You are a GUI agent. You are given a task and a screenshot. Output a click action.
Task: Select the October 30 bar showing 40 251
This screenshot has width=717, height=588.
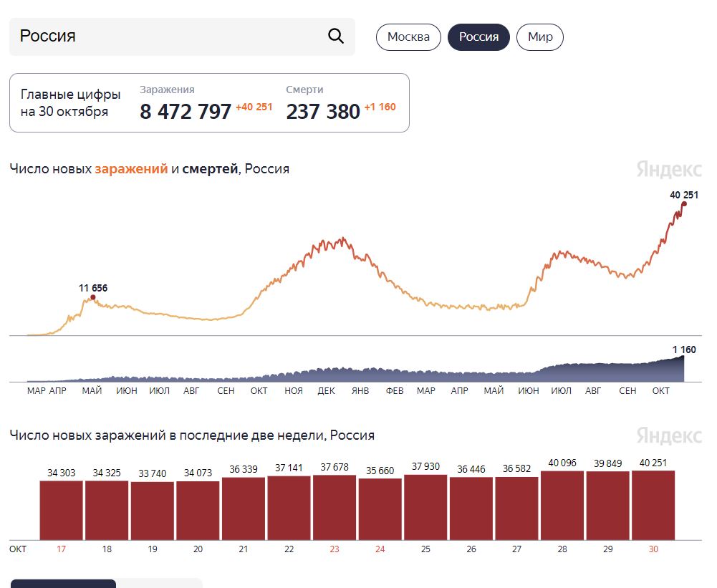coord(653,505)
